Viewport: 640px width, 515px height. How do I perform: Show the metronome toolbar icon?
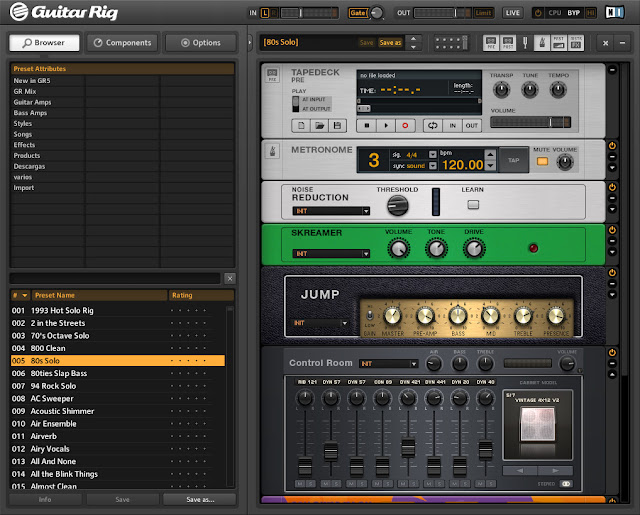(x=542, y=43)
